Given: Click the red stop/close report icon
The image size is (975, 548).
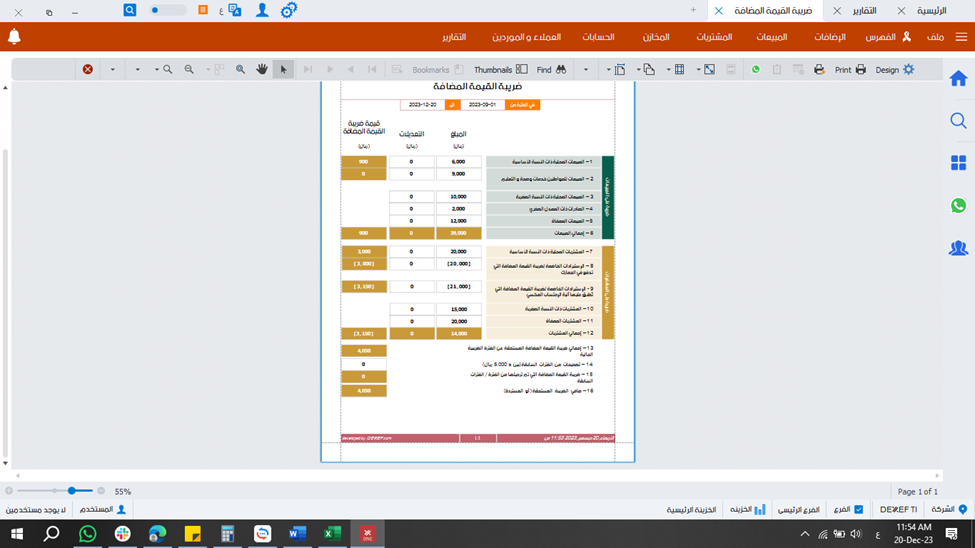Looking at the screenshot, I should click(88, 70).
